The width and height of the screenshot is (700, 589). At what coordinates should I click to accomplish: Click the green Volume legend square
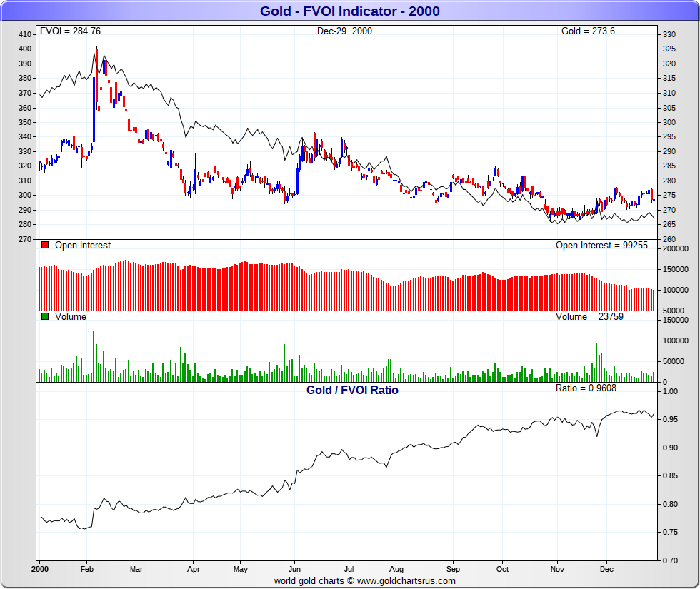pyautogui.click(x=45, y=317)
